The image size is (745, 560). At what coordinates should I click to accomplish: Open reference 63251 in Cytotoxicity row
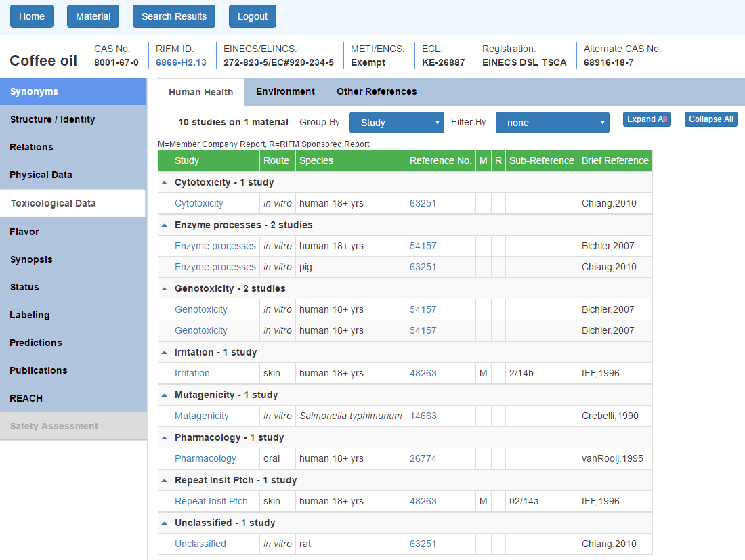pyautogui.click(x=423, y=203)
